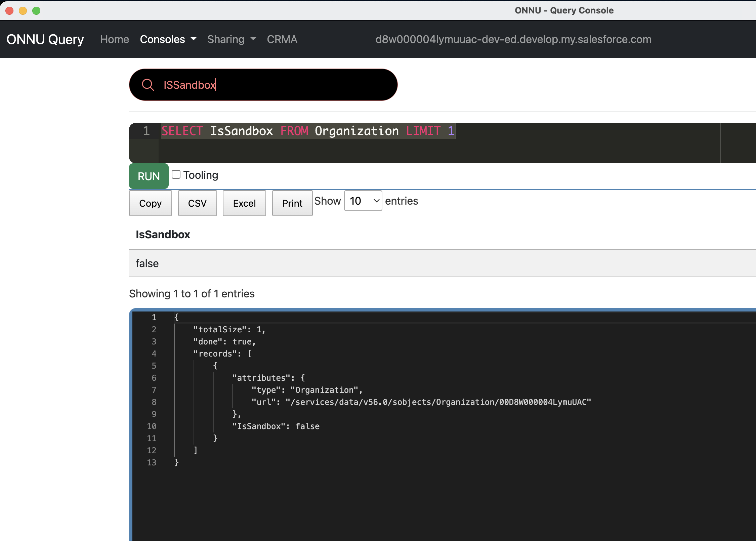Open the ONNU Query brand link

tap(45, 39)
